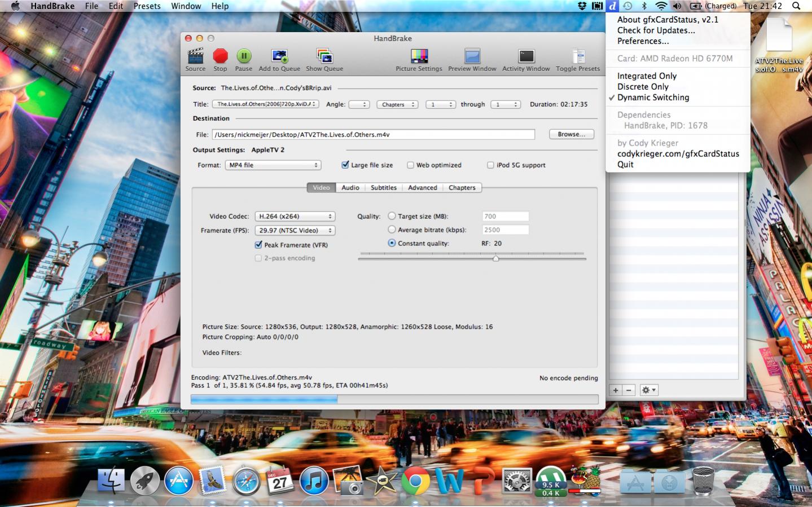Open the App Store in the Dock
The image size is (812, 507).
[179, 481]
